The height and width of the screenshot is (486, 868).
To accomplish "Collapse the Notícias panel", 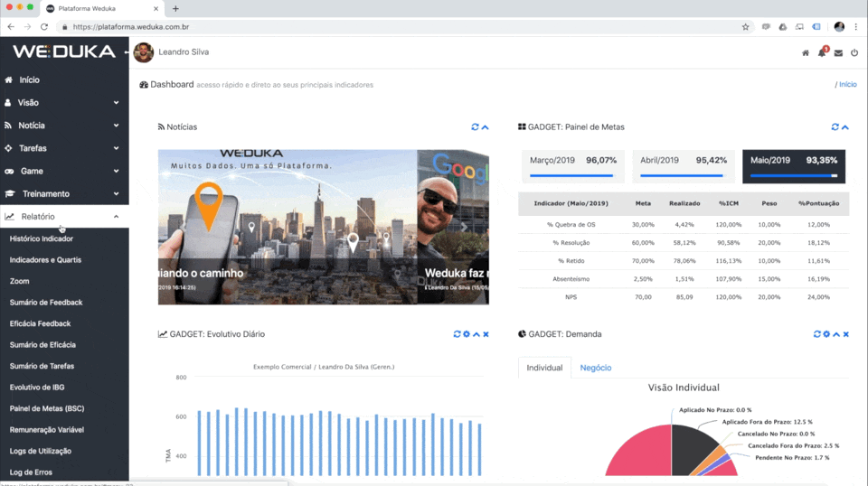I will (x=485, y=127).
